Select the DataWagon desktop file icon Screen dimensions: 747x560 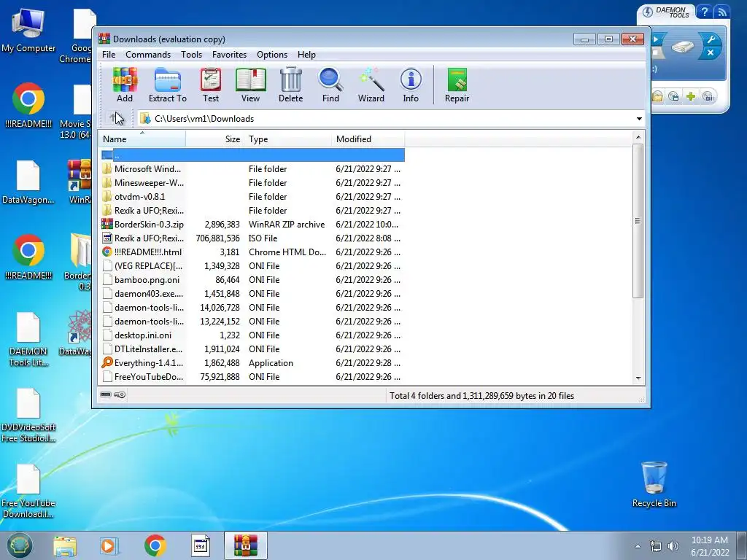click(28, 182)
